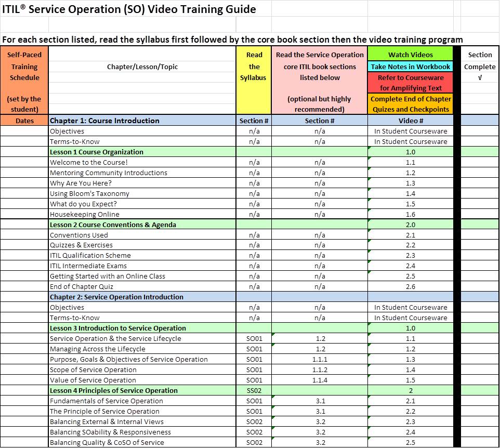Select the title cell 'ITIL Service Operation (SO) Video Training Guide'
Viewport: 500px width, 448px height.
[x=129, y=9]
